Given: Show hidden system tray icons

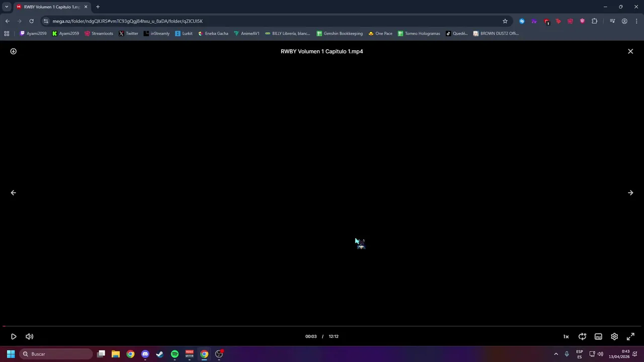Looking at the screenshot, I should 556,354.
